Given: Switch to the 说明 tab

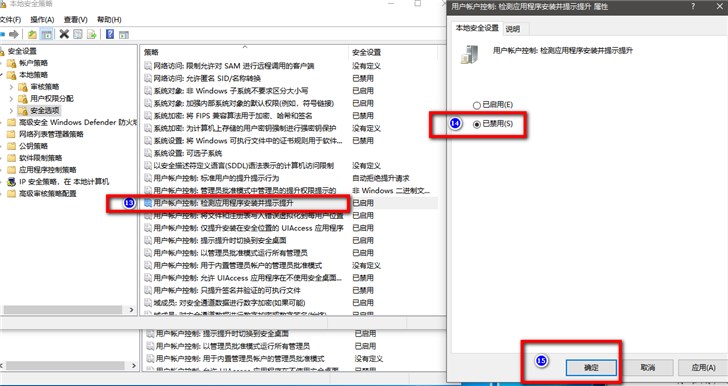Looking at the screenshot, I should pos(513,29).
